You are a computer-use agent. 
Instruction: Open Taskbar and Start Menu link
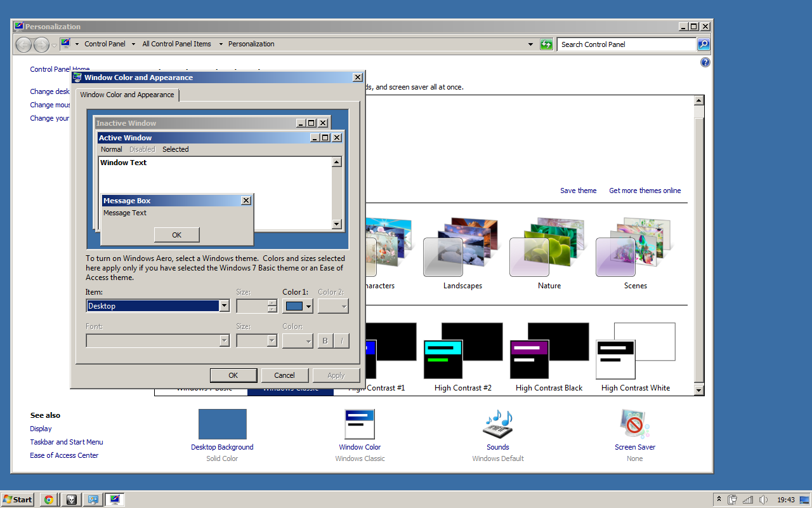click(67, 442)
